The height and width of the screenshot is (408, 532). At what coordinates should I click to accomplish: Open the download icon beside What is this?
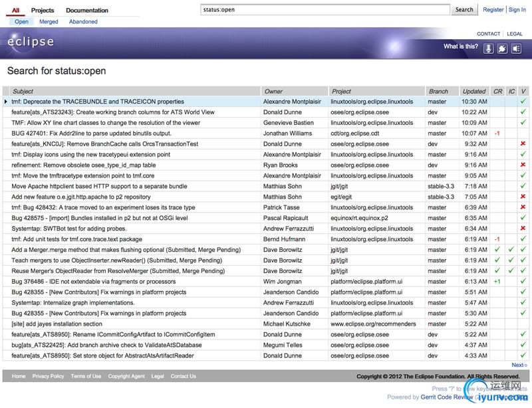pyautogui.click(x=488, y=48)
